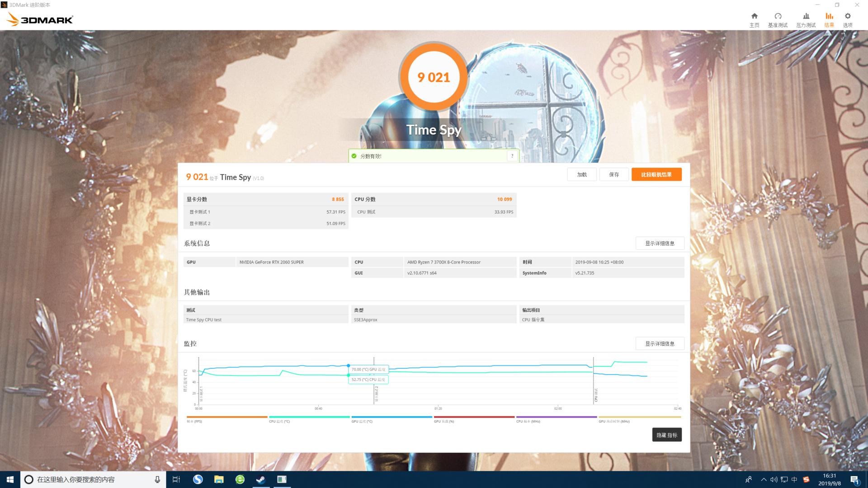Collapse the chart metrics via 隐藏指标
This screenshot has width=868, height=488.
coord(667,435)
